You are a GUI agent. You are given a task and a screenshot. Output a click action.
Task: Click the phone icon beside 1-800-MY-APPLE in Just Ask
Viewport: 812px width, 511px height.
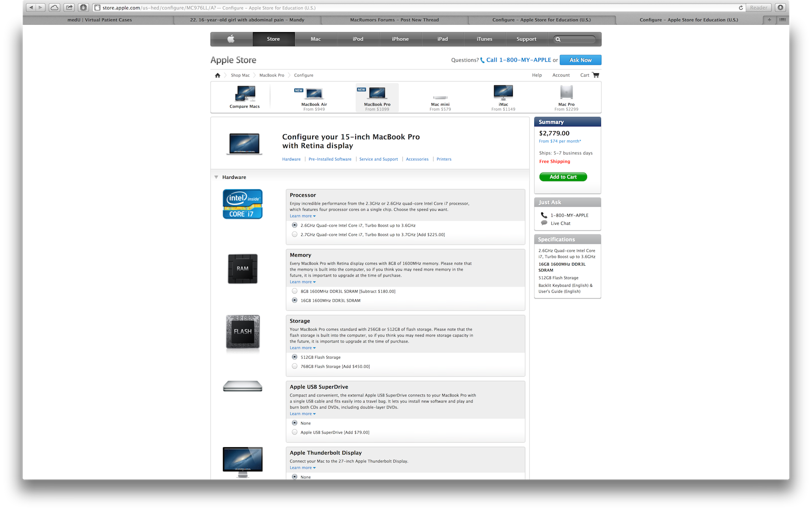(x=544, y=215)
